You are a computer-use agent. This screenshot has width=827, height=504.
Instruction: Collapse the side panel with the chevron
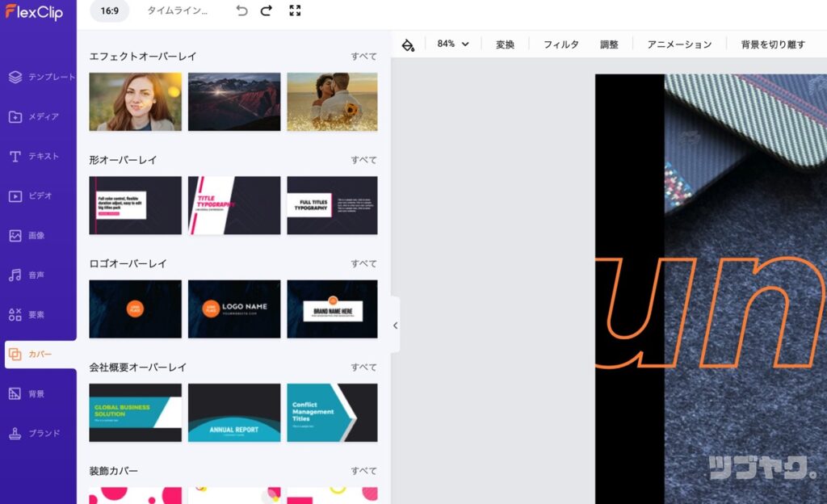[x=395, y=325]
